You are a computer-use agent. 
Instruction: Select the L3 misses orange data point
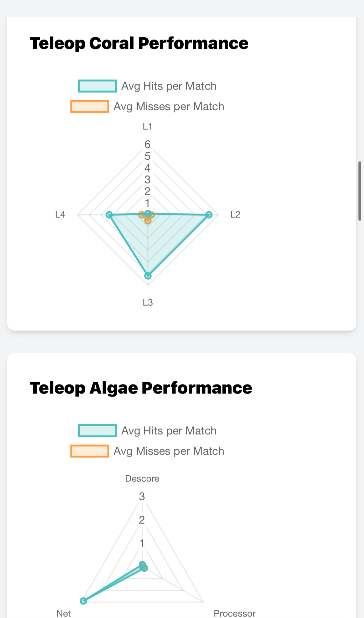coord(148,221)
